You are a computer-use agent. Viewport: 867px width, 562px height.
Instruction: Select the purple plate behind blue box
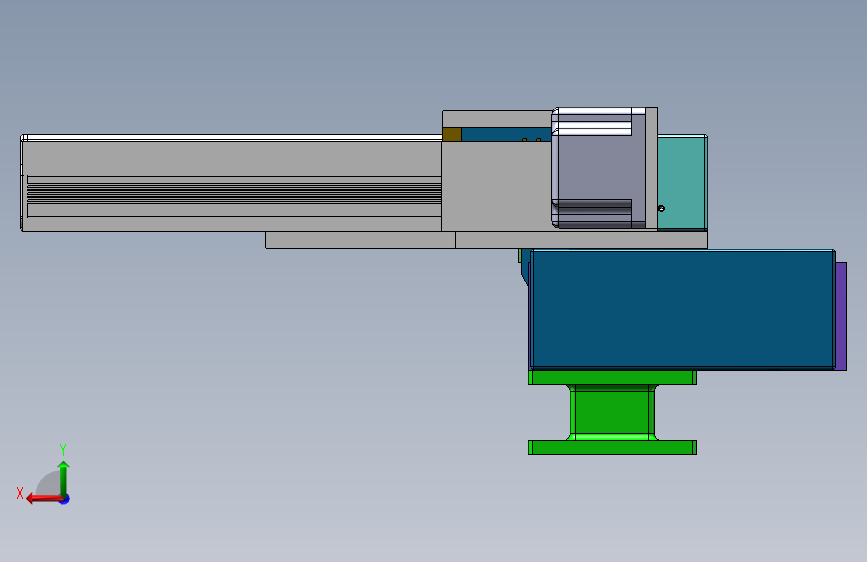841,316
